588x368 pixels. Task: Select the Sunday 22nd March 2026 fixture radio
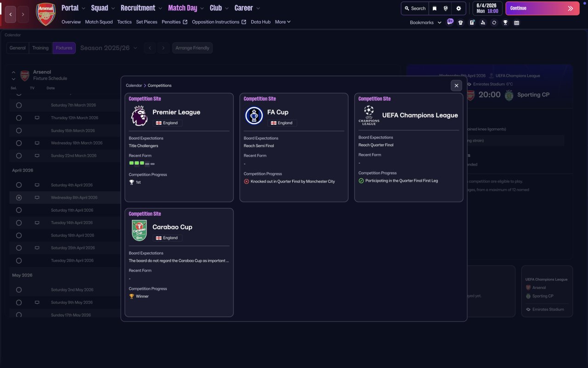(x=19, y=155)
